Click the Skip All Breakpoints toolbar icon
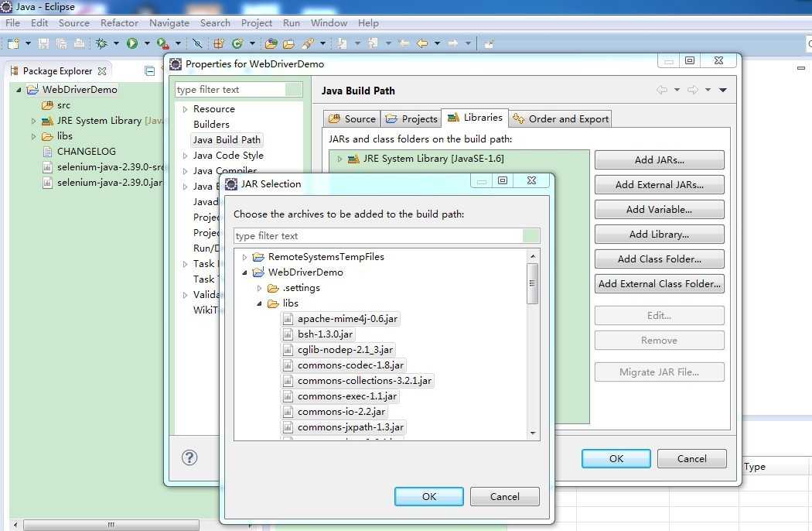 coord(196,43)
